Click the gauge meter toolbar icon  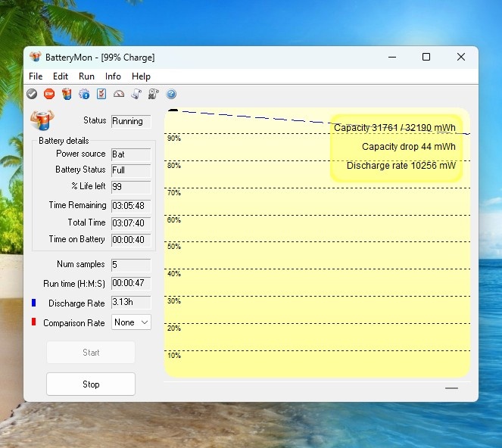click(x=119, y=94)
